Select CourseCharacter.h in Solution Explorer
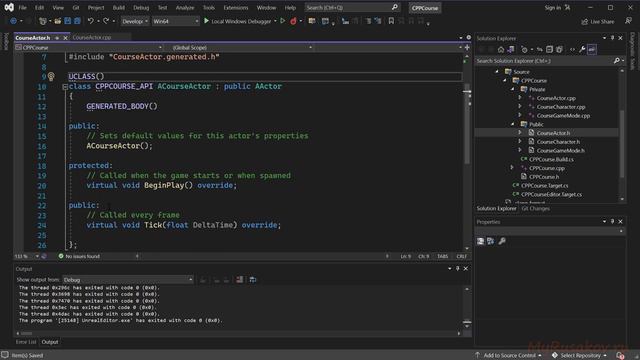640x360 pixels. [558, 142]
